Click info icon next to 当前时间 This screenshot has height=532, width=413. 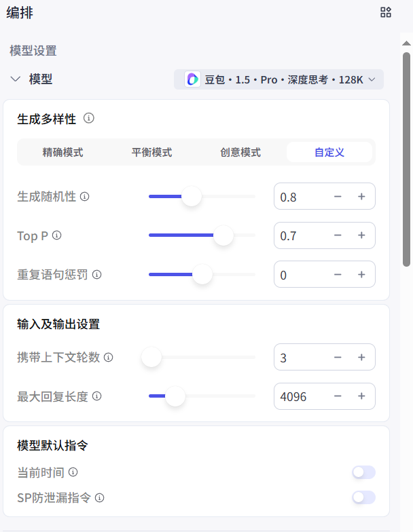click(x=73, y=472)
